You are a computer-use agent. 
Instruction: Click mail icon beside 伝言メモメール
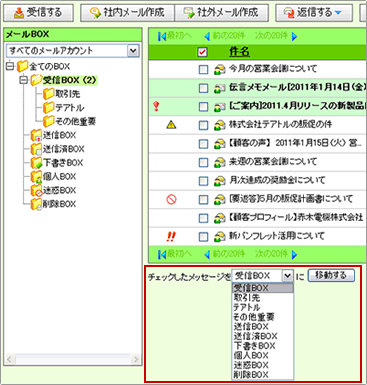(x=220, y=88)
